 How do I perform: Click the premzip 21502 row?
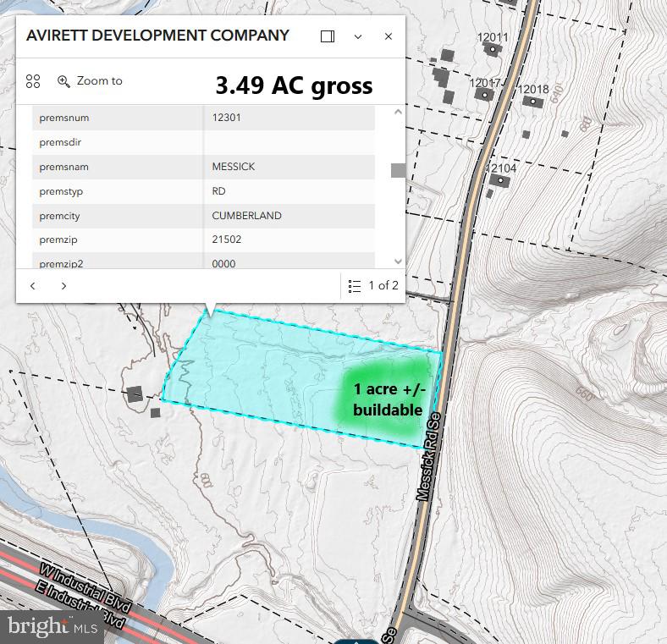click(x=203, y=239)
